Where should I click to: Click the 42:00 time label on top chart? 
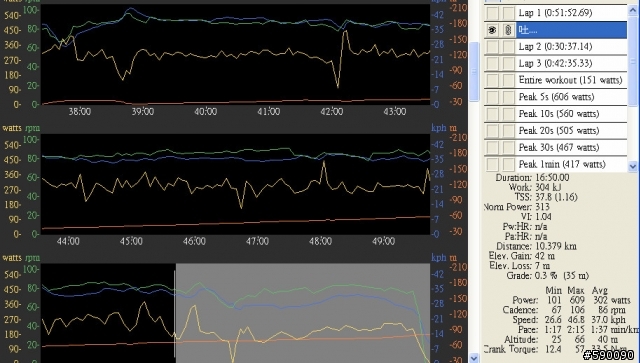[x=332, y=111]
